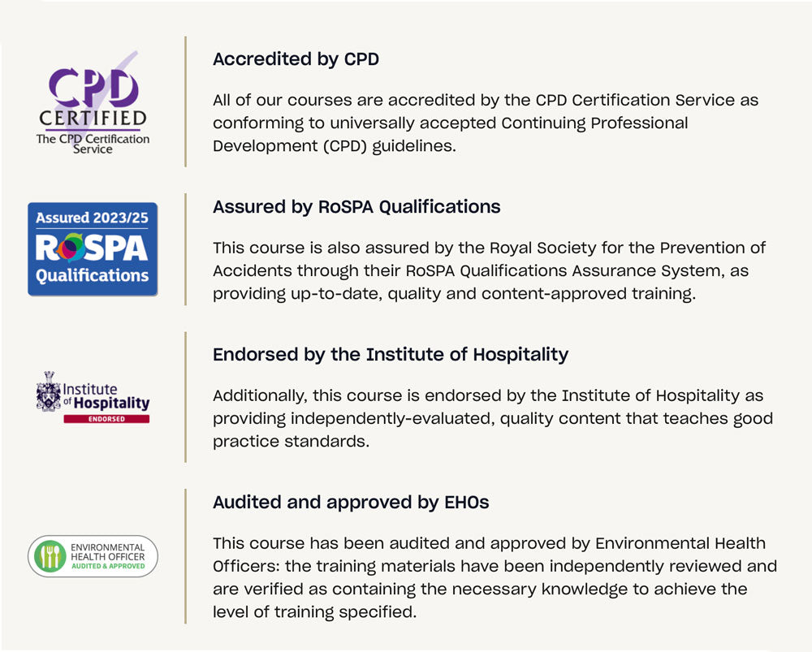Open the 'Endorsed by the Institute of Hospitality' heading

coord(391,355)
